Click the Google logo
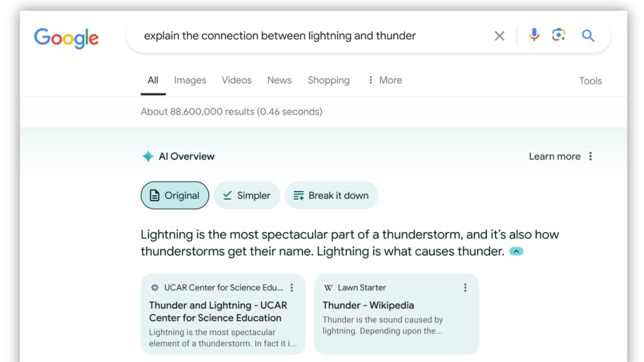Viewport: 644px width, 362px height. tap(66, 38)
